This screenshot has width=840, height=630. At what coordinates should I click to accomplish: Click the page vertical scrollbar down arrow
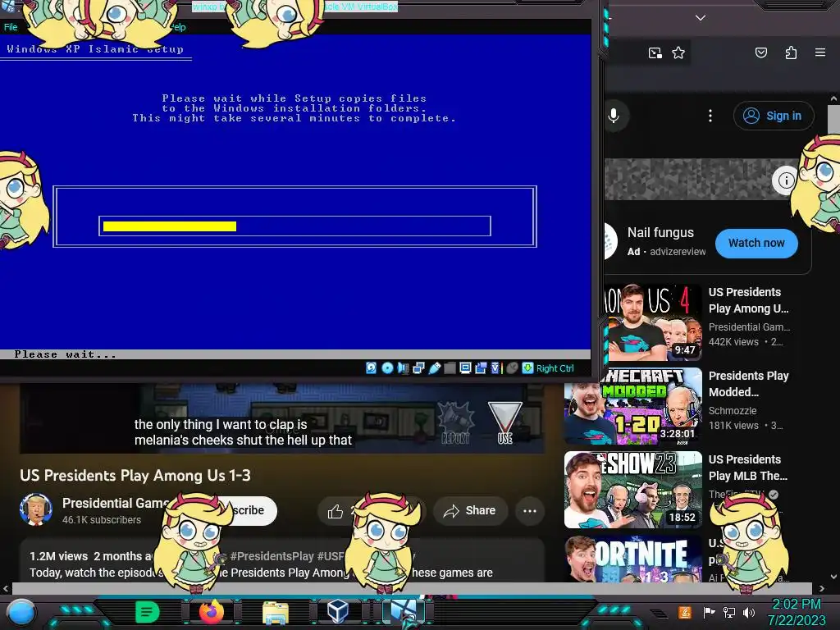833,577
